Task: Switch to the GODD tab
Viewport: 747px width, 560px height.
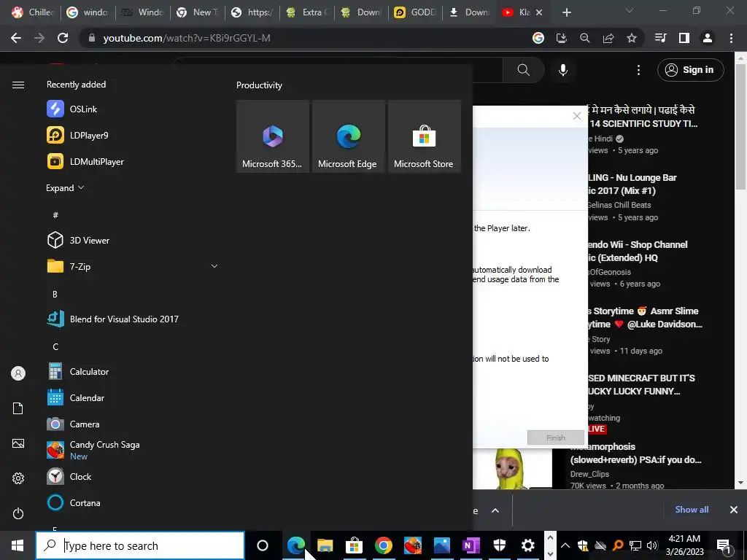Action: (x=414, y=12)
